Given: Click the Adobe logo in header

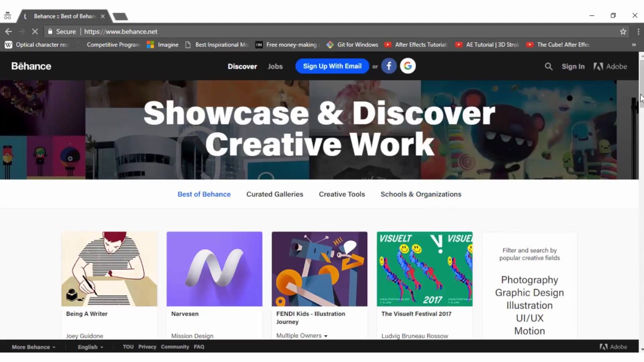Looking at the screenshot, I should point(610,66).
